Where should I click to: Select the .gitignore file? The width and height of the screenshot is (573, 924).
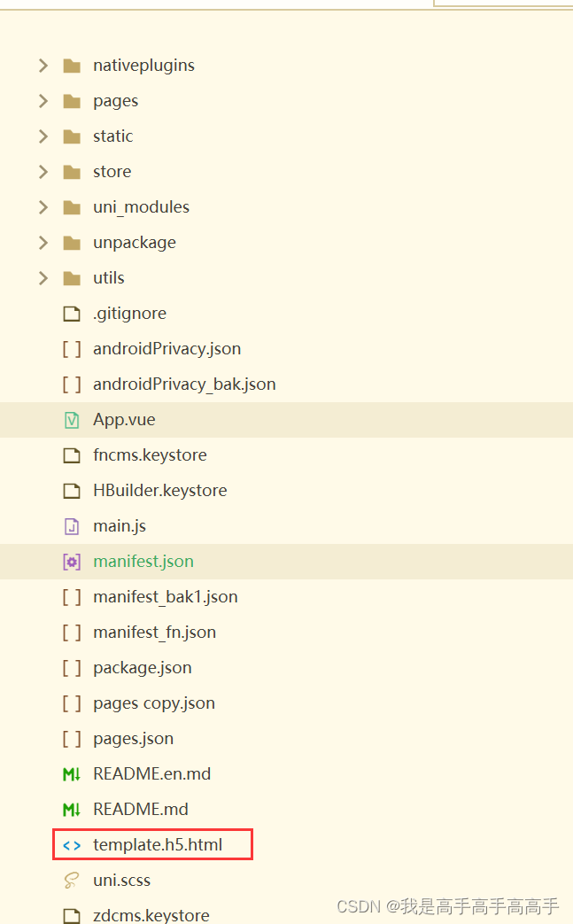tap(129, 313)
